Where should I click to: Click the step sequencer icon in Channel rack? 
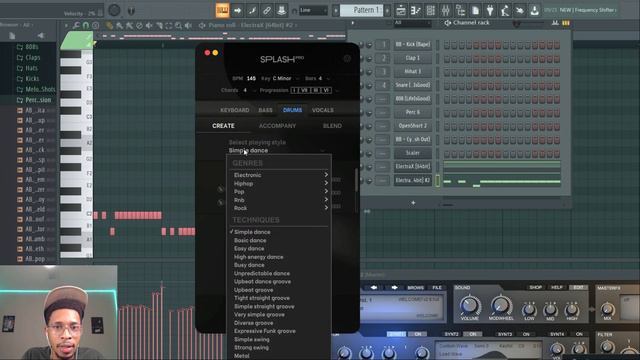[566, 23]
